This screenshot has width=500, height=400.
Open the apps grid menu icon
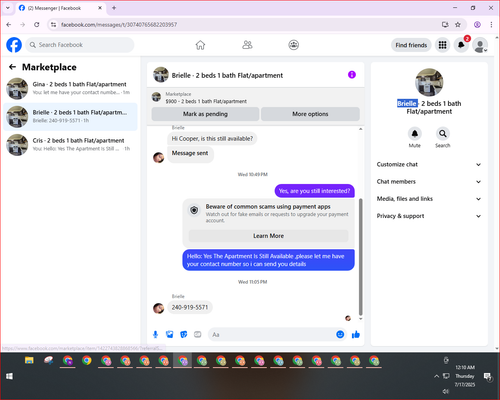(442, 45)
